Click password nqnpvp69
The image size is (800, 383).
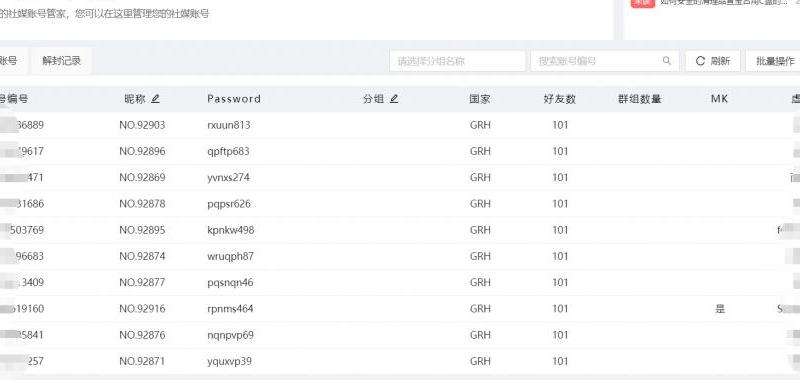[x=231, y=336]
